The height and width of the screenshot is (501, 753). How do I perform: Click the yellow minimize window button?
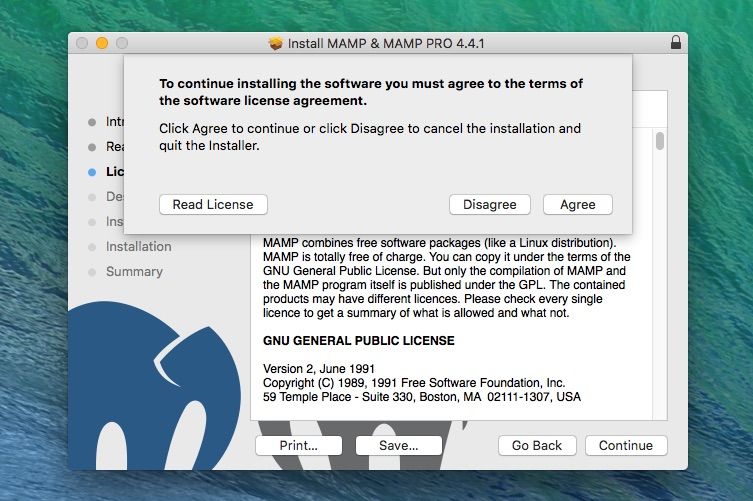coord(102,43)
